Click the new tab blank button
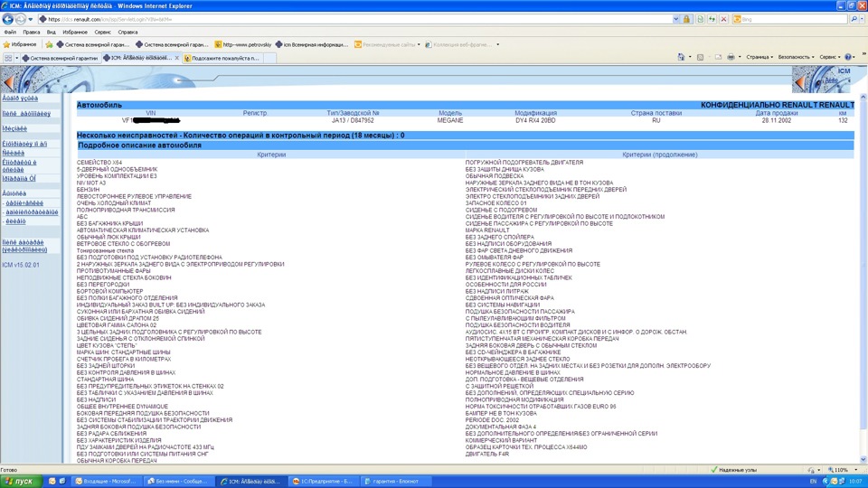This screenshot has height=488, width=868. point(269,58)
